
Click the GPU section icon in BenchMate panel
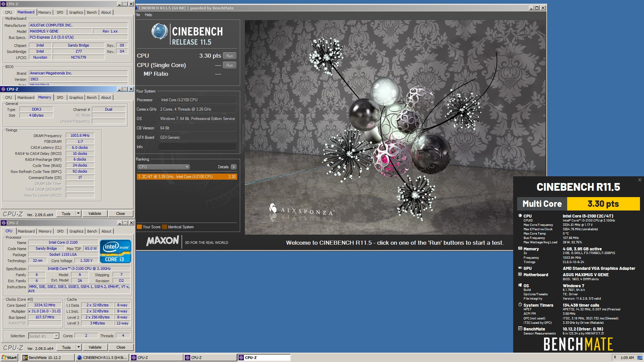point(520,268)
